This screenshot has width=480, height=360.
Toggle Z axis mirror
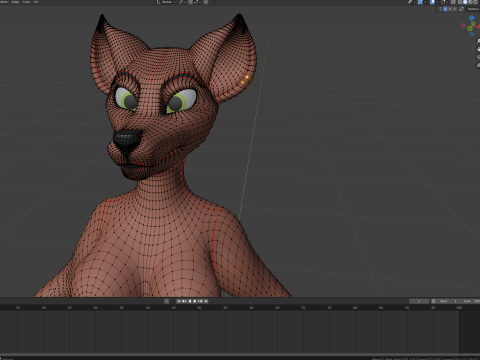(455, 9)
